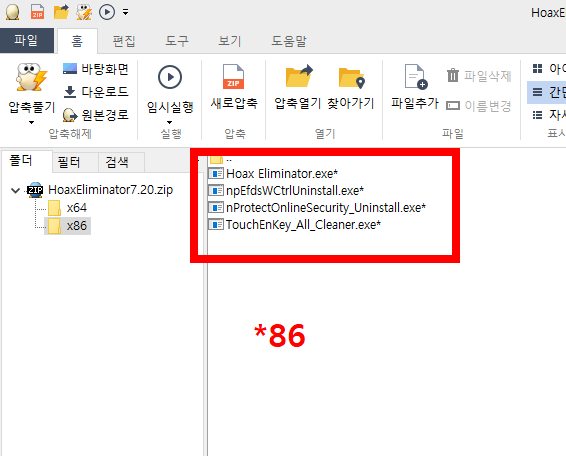The image size is (566, 456).
Task: Select HoaxEliminator7.20.zip in folder tree
Action: (x=110, y=190)
